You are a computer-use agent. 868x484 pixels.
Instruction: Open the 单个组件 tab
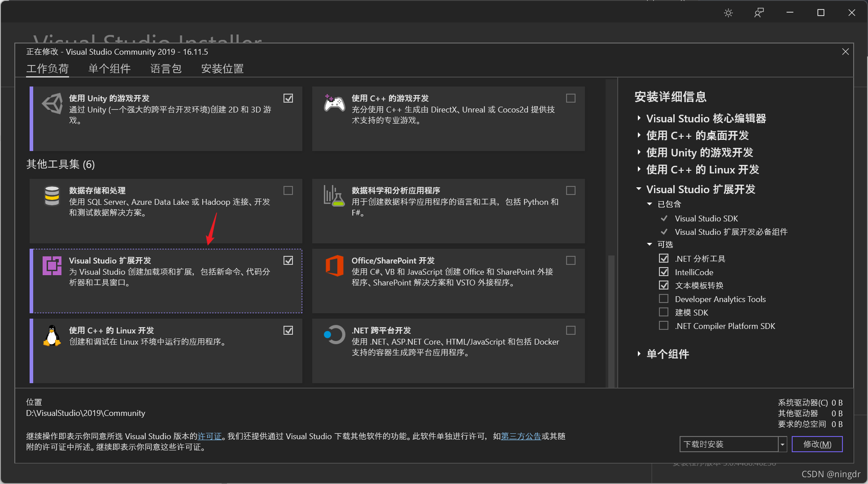click(x=109, y=69)
